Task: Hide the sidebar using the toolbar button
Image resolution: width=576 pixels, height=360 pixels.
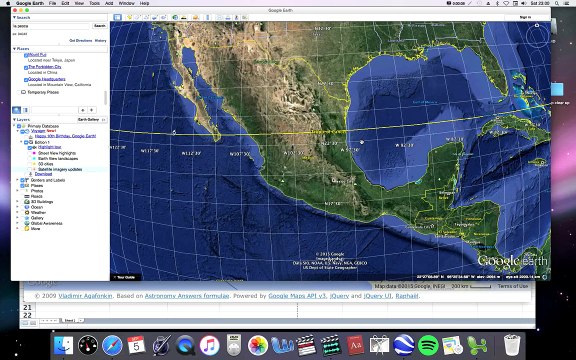Action: (117, 17)
